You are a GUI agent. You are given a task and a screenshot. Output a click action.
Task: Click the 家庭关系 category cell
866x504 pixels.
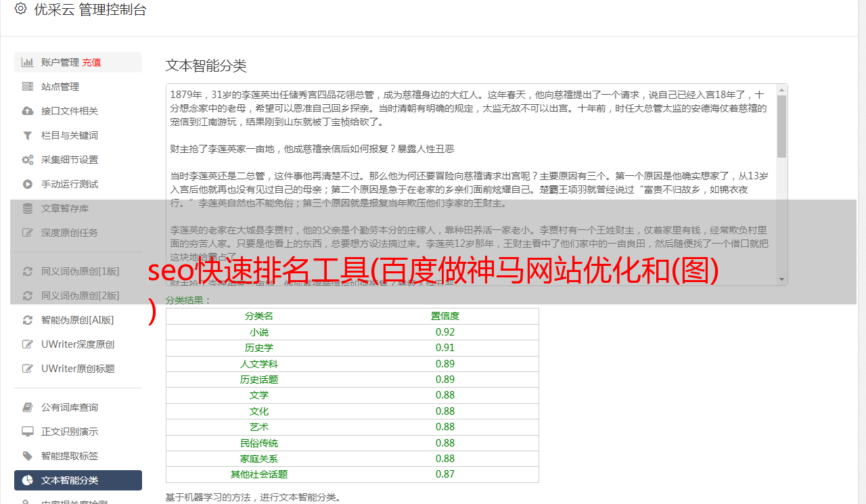tap(259, 459)
